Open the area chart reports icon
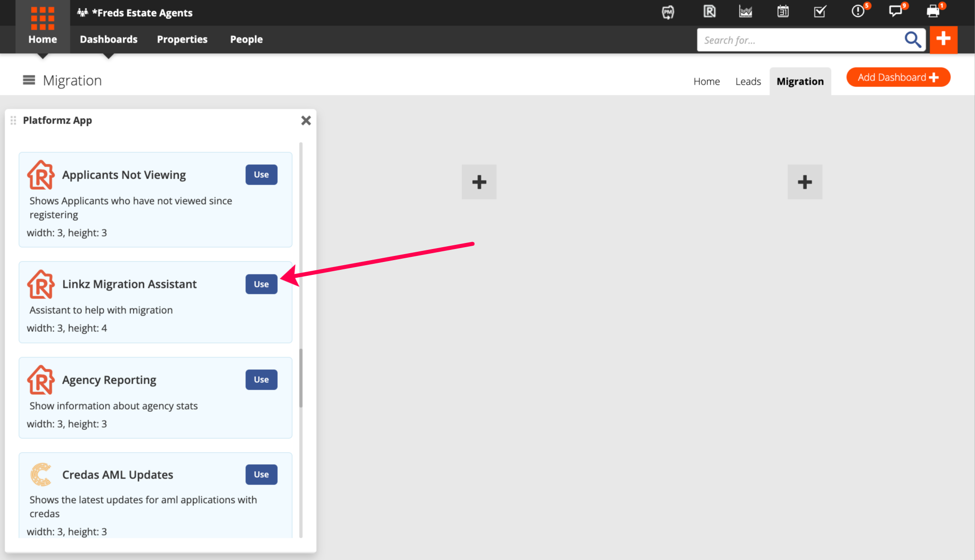This screenshot has height=560, width=975. pyautogui.click(x=745, y=12)
